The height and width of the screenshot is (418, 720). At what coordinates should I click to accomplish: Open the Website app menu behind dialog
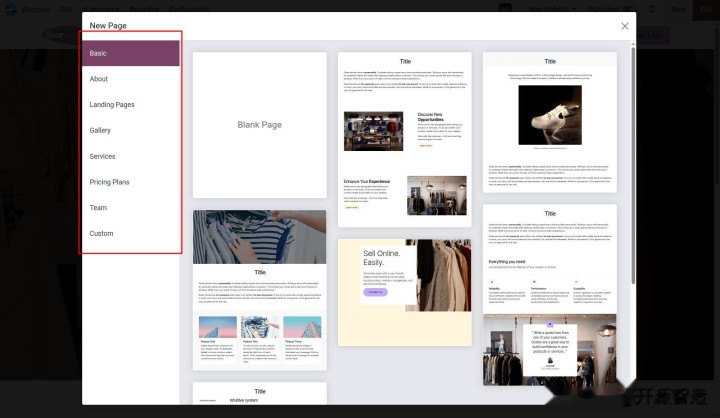[35, 9]
